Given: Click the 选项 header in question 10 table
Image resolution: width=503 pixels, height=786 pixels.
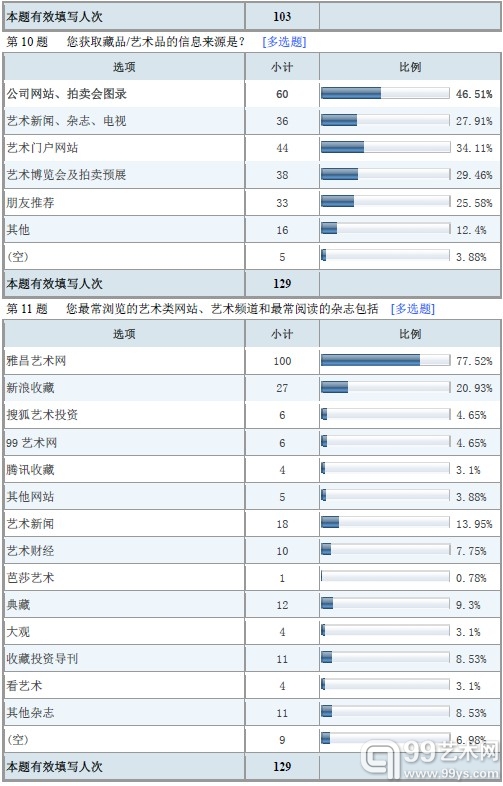Looking at the screenshot, I should tap(124, 67).
